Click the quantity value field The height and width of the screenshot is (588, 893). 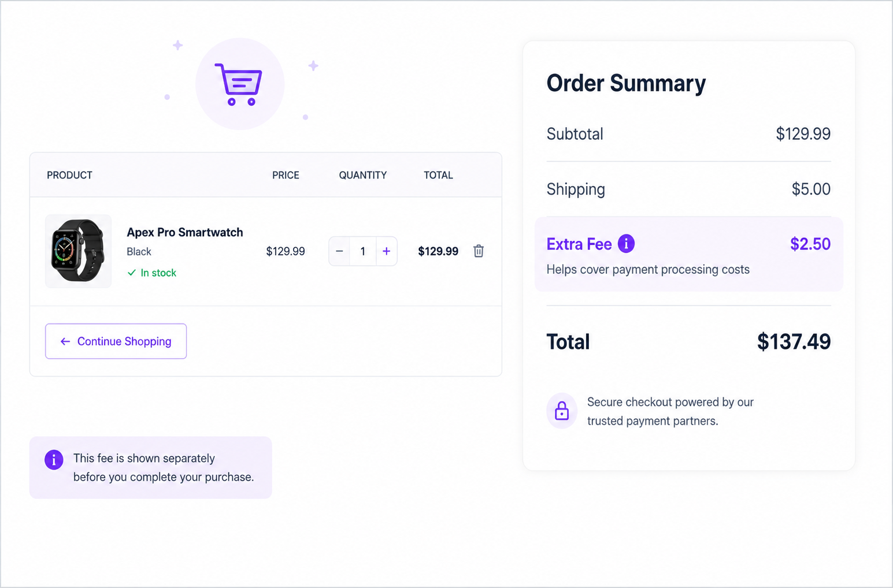point(363,251)
